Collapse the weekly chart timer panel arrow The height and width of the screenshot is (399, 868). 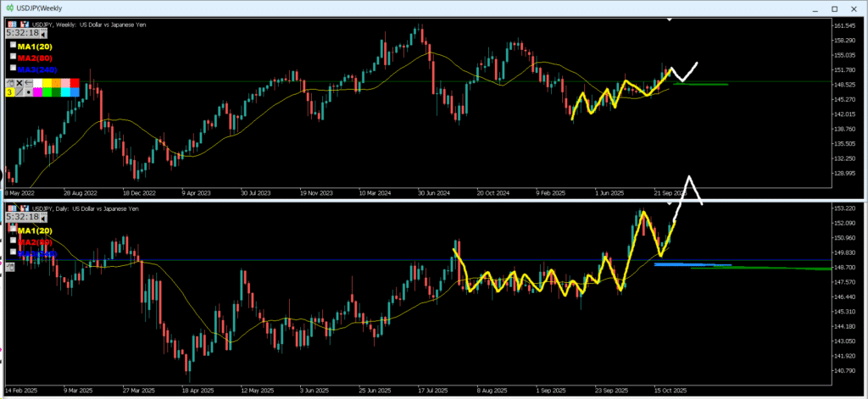coord(43,33)
